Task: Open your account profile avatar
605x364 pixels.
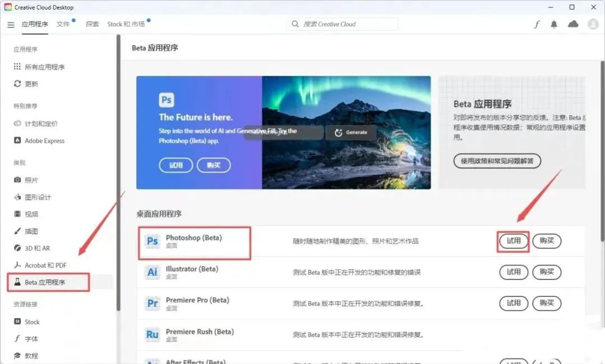Action: pos(592,24)
